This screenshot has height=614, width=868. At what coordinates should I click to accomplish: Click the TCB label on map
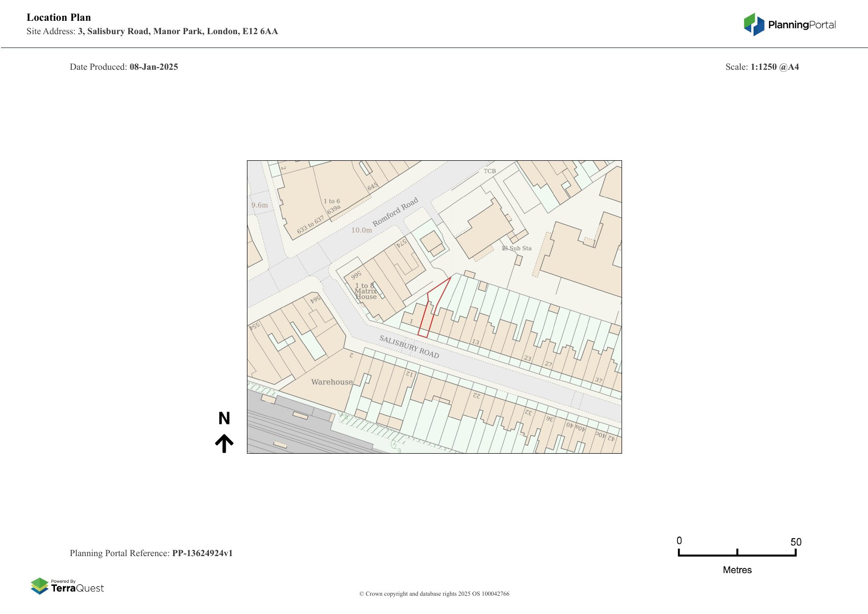[x=489, y=171]
